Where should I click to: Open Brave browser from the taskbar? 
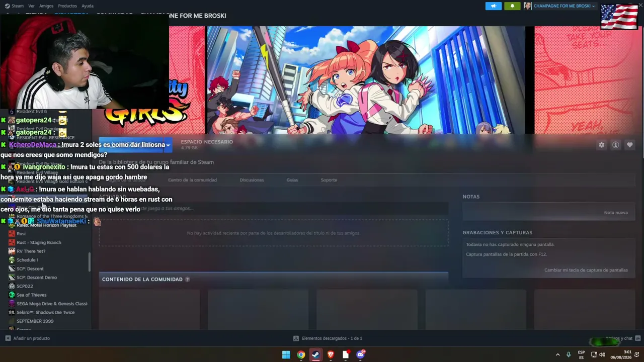click(331, 355)
